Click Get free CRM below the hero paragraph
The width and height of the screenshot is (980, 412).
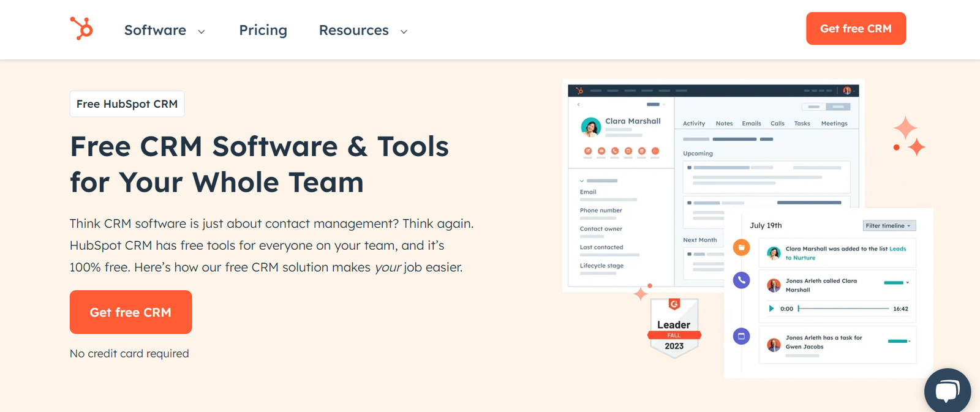[x=130, y=312]
